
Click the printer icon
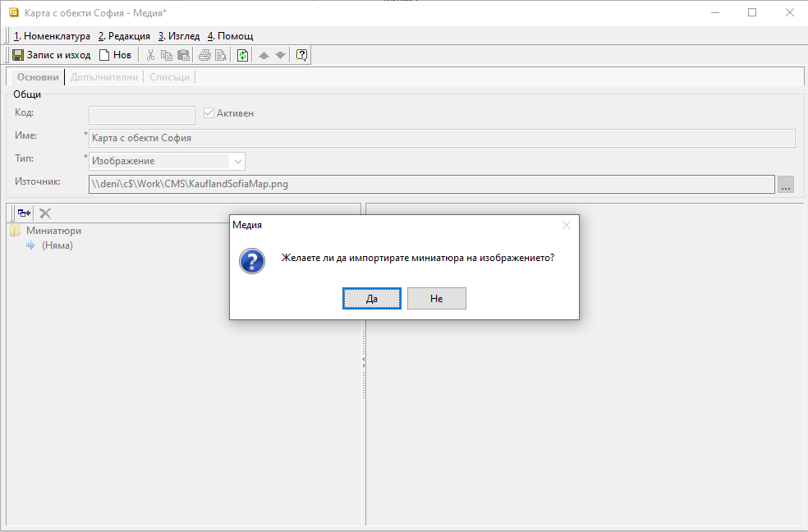(204, 55)
